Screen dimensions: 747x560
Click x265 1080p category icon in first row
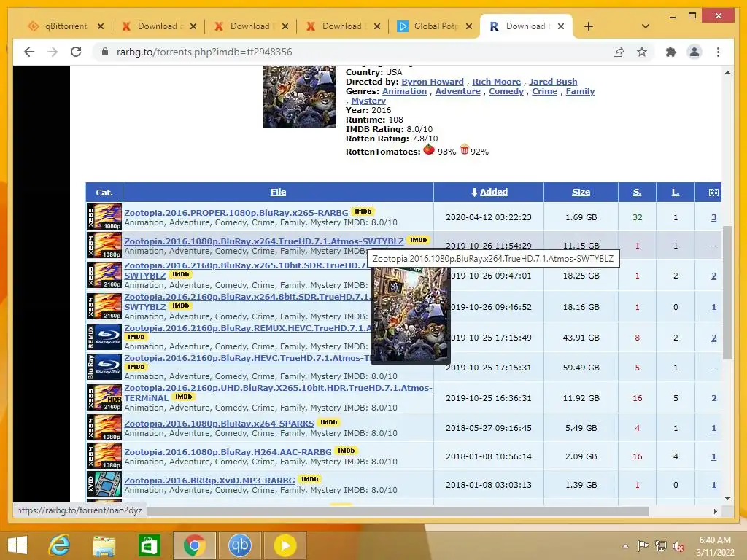(x=104, y=217)
